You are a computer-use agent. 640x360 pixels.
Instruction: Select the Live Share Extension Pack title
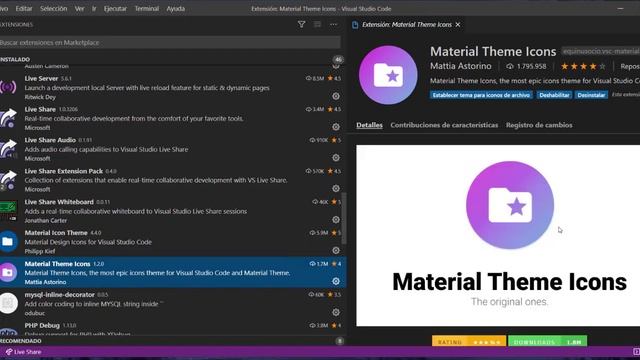pos(64,171)
